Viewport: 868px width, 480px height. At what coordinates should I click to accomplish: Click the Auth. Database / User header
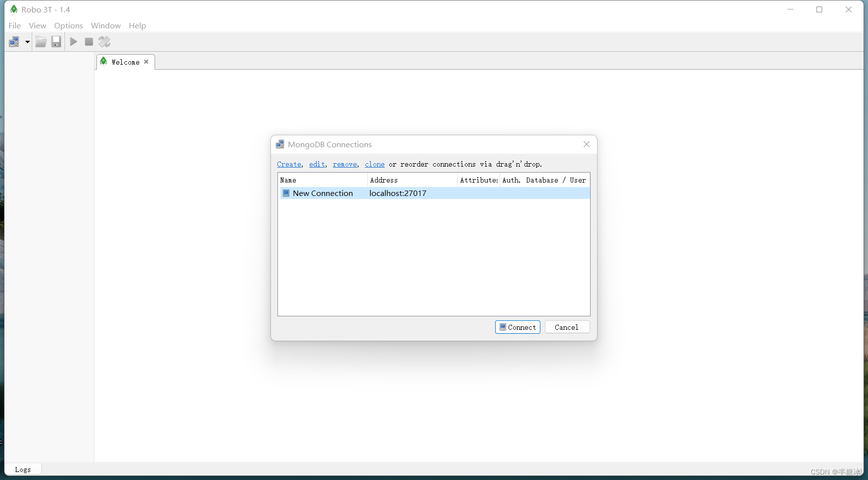(544, 180)
